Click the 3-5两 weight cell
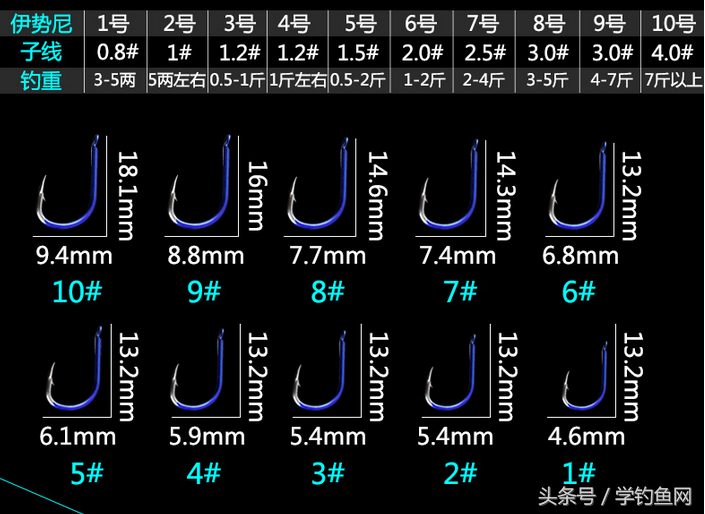 pos(114,81)
